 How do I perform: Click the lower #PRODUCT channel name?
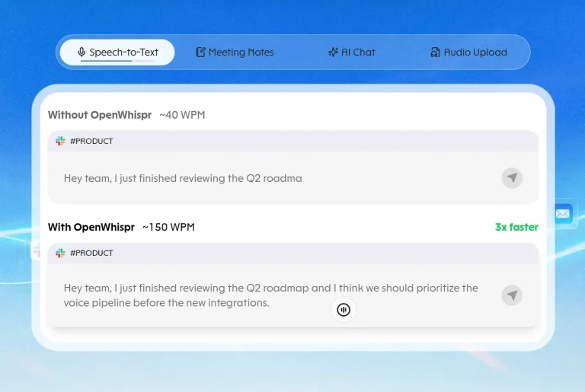tap(91, 253)
